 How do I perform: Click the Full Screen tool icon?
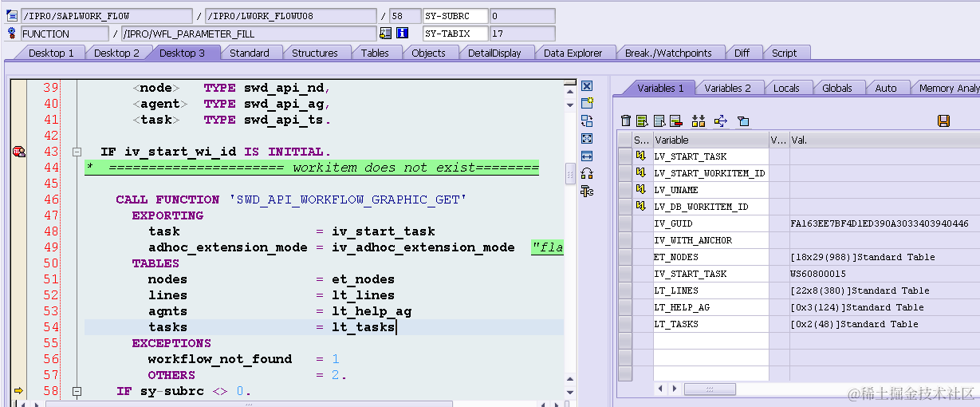coord(587,139)
